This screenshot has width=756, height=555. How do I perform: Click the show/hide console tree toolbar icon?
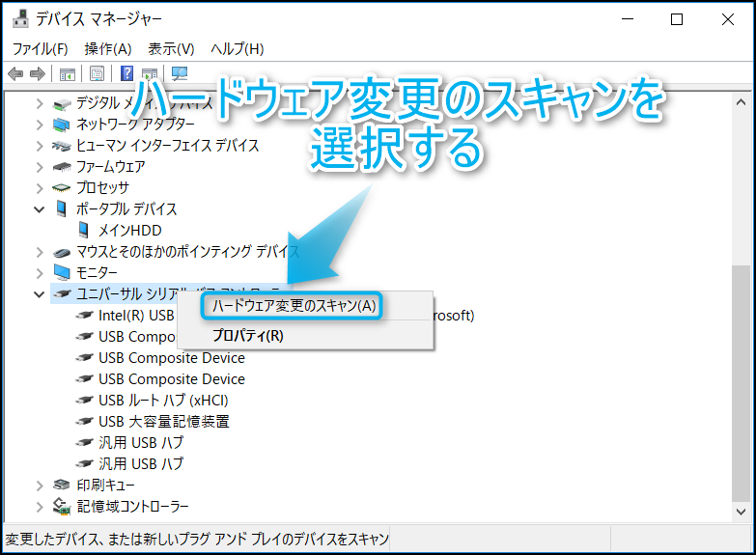pos(67,73)
